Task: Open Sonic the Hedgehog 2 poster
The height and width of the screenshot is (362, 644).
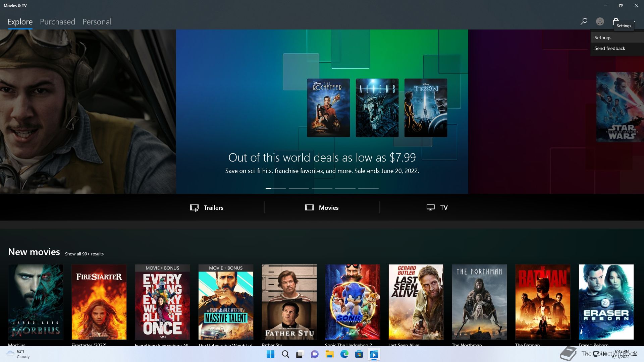Action: (353, 302)
